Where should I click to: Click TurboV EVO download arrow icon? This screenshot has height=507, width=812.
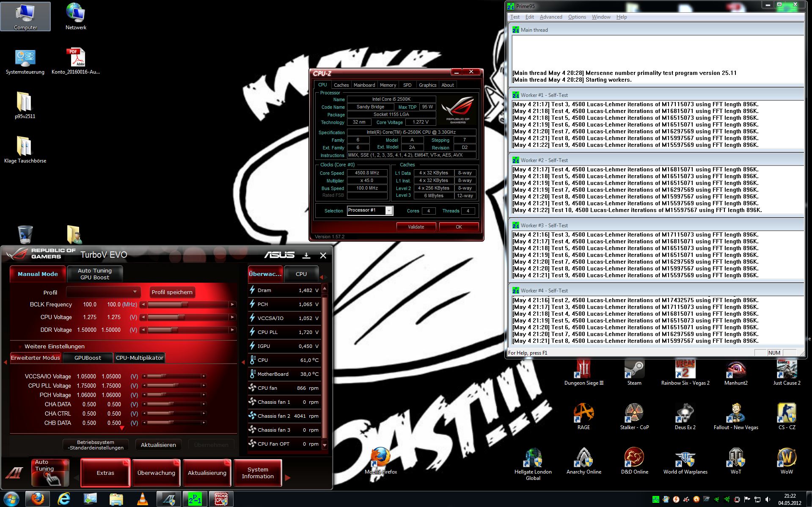coord(306,255)
